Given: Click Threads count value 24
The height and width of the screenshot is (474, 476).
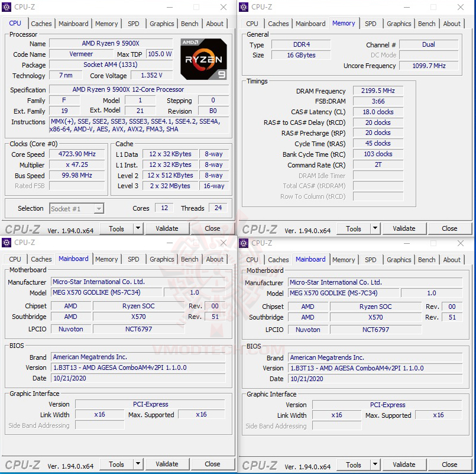Looking at the screenshot, I should click(x=218, y=208).
